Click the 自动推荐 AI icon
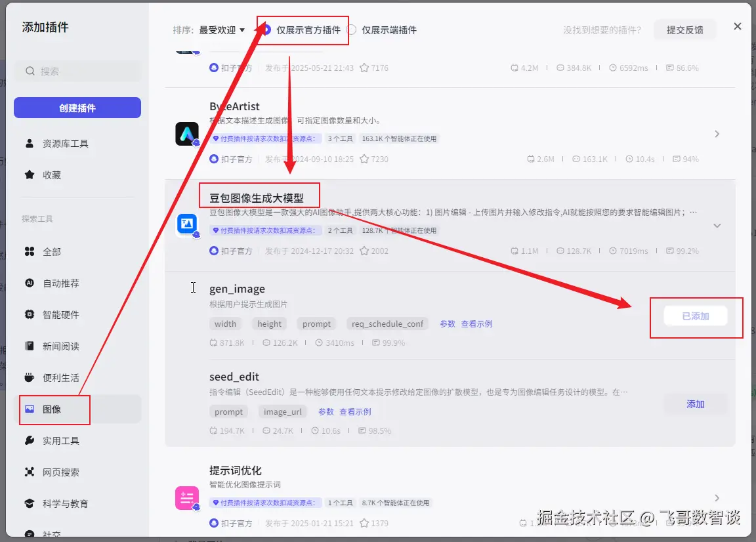The image size is (756, 542). [x=30, y=283]
